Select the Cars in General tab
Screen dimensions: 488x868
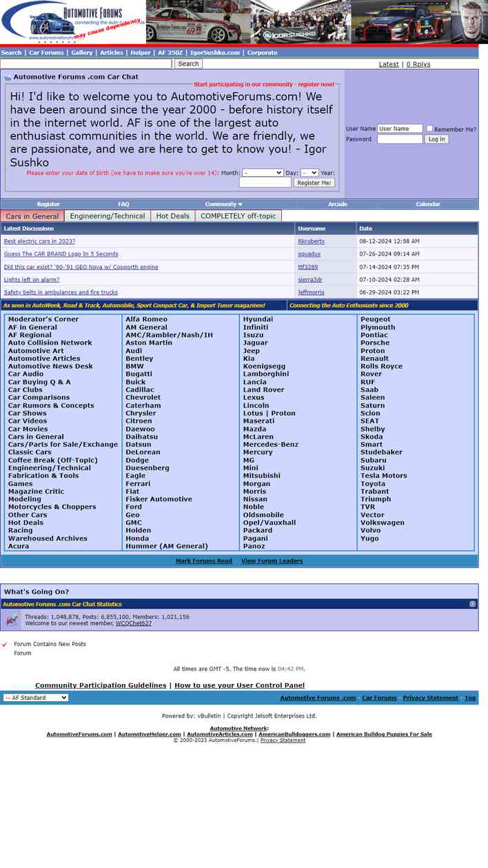(32, 216)
